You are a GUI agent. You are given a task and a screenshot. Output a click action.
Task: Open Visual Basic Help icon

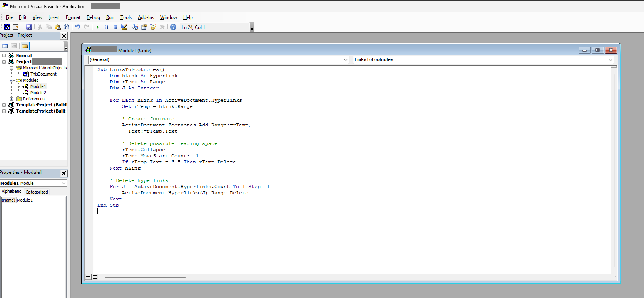173,27
